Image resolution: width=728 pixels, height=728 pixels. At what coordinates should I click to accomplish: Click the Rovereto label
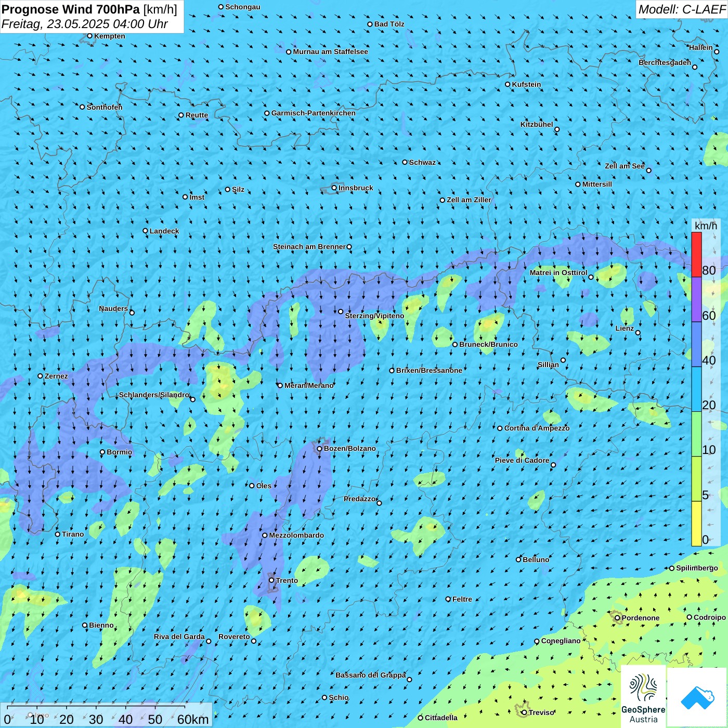(x=234, y=636)
